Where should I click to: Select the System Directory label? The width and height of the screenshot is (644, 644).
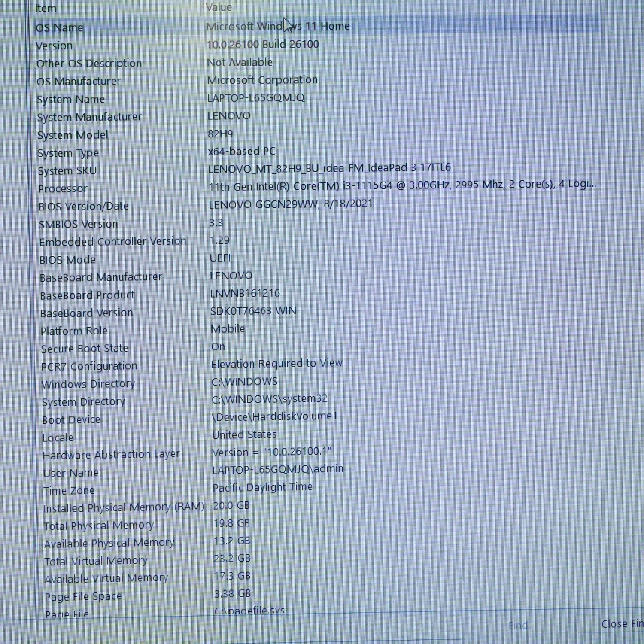84,402
